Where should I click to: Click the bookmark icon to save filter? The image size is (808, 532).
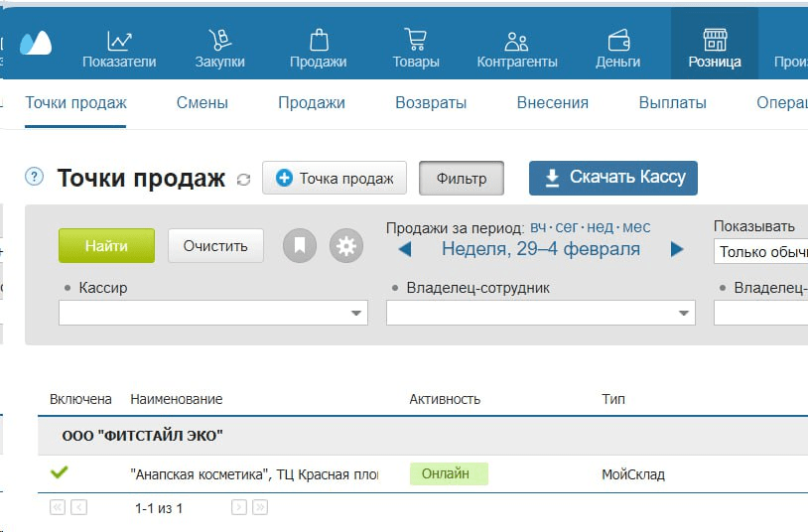click(x=300, y=246)
